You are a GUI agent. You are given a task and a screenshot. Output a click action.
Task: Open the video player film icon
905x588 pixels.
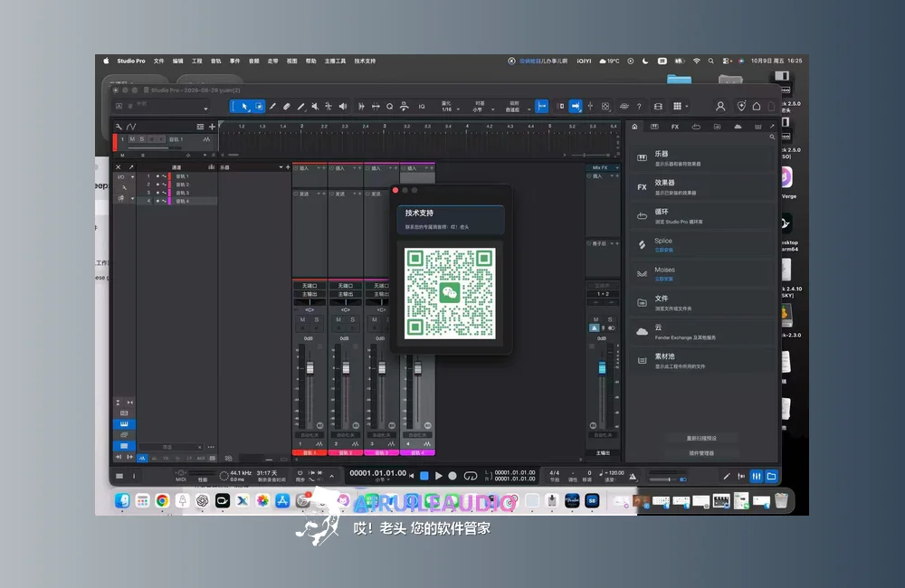[658, 106]
